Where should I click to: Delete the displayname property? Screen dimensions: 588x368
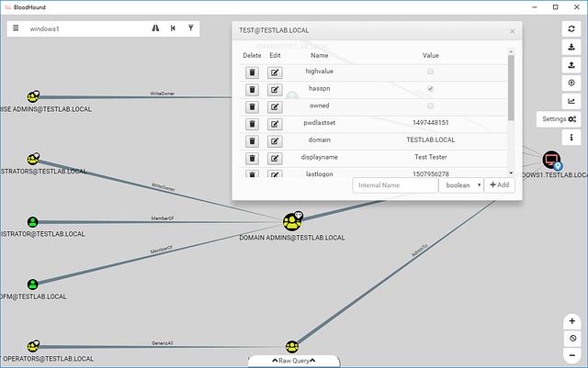pyautogui.click(x=252, y=159)
